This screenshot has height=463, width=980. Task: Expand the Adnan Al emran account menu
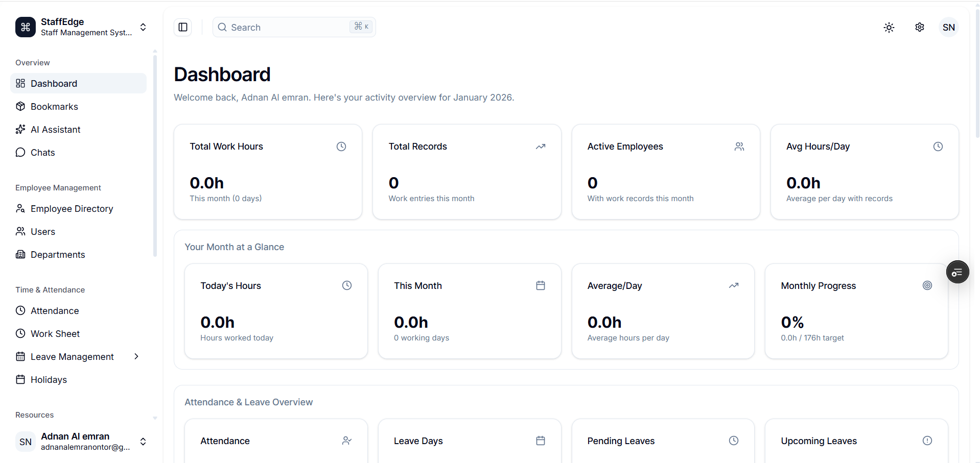point(143,442)
